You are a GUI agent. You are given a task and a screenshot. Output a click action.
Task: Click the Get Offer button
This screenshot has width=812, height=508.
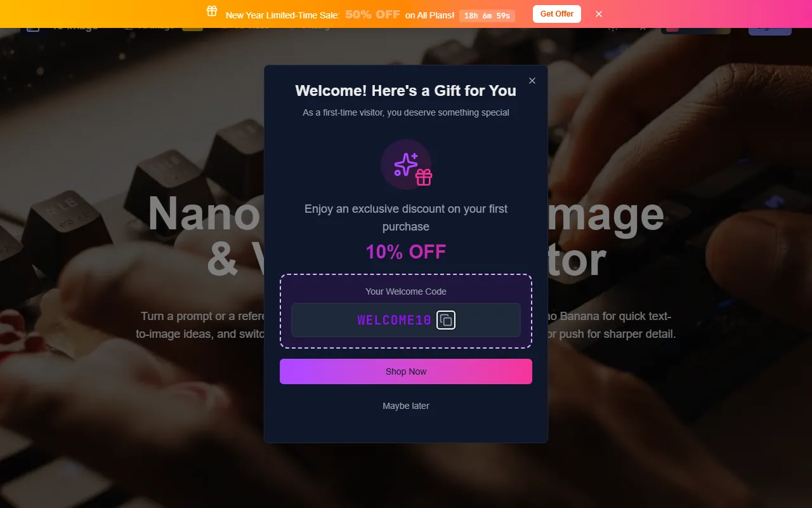[x=557, y=14]
